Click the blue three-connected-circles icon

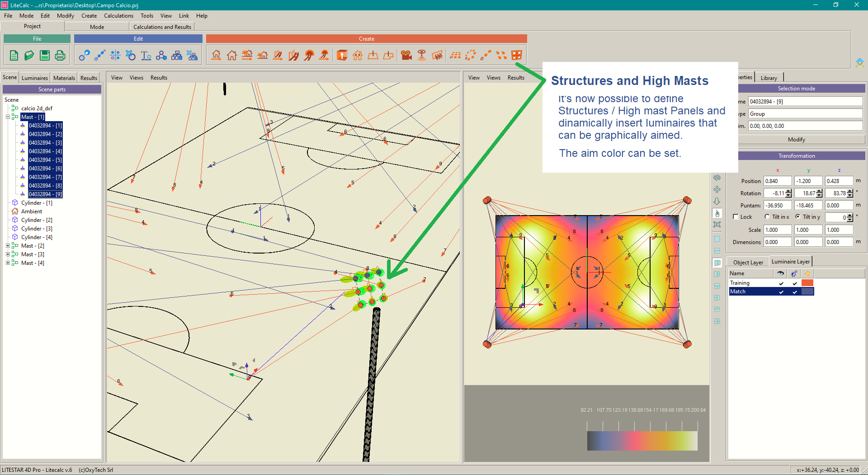(x=161, y=56)
